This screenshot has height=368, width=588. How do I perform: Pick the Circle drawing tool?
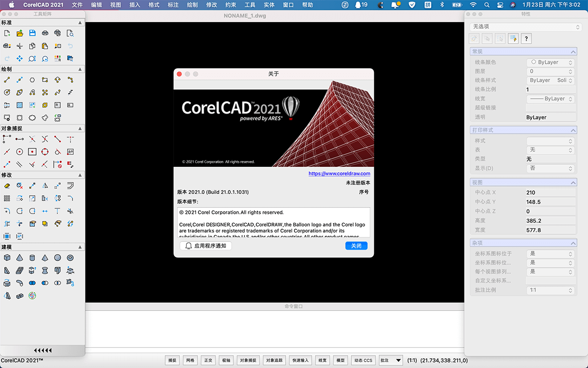click(7, 92)
